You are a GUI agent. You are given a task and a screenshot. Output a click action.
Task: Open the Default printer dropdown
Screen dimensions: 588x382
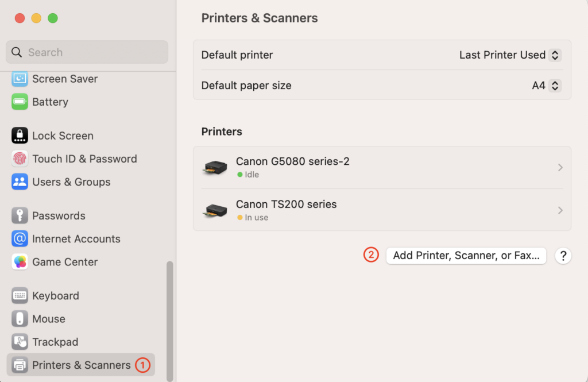click(x=554, y=55)
